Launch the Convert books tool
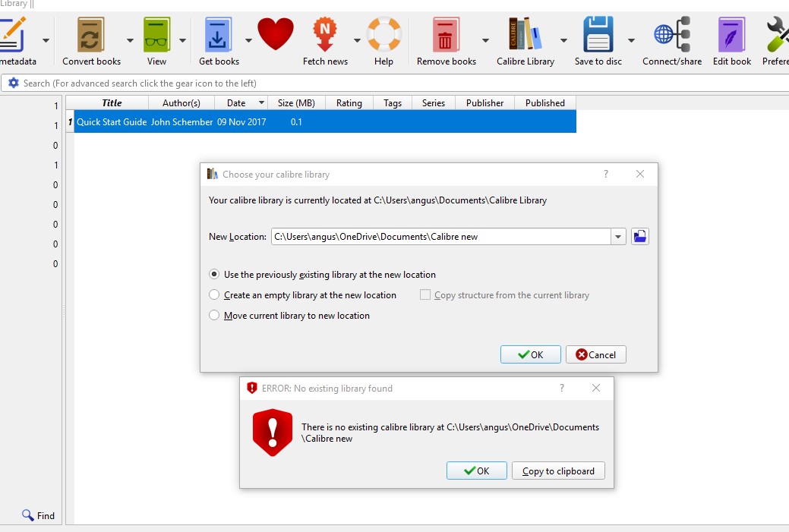 click(91, 34)
